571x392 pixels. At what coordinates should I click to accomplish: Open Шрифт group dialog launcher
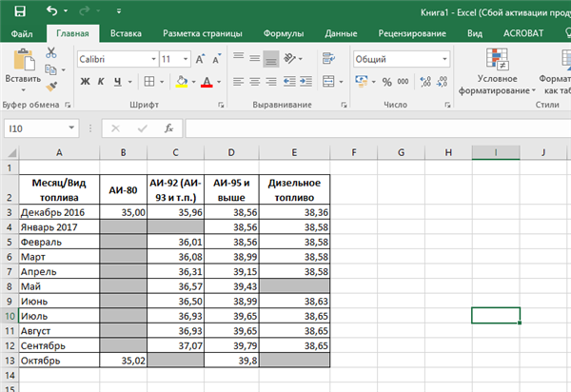221,105
